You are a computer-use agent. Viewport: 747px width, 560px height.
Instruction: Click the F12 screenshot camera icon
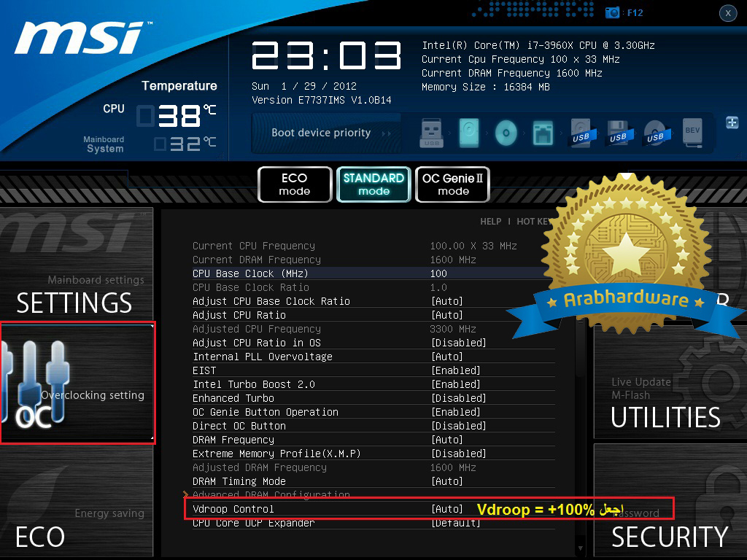612,12
